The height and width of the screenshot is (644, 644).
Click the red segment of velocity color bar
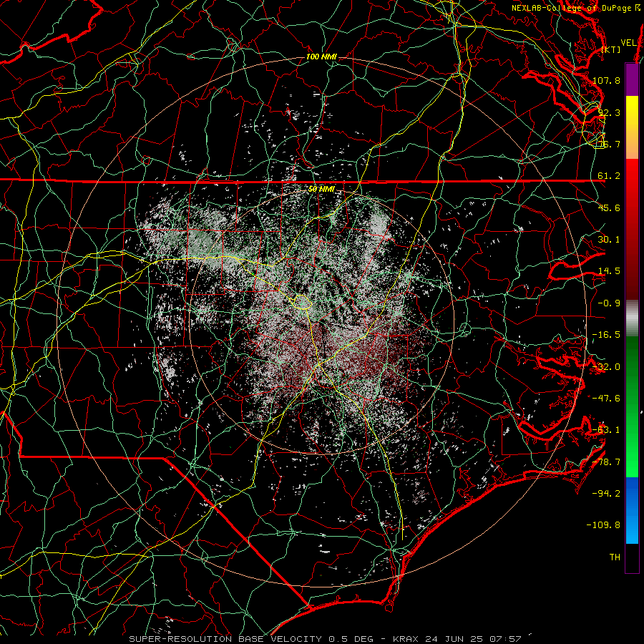pos(632,229)
